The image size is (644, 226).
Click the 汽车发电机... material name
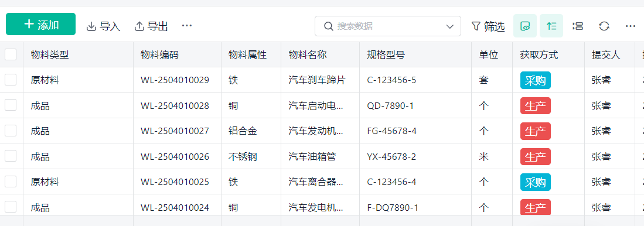point(316,207)
